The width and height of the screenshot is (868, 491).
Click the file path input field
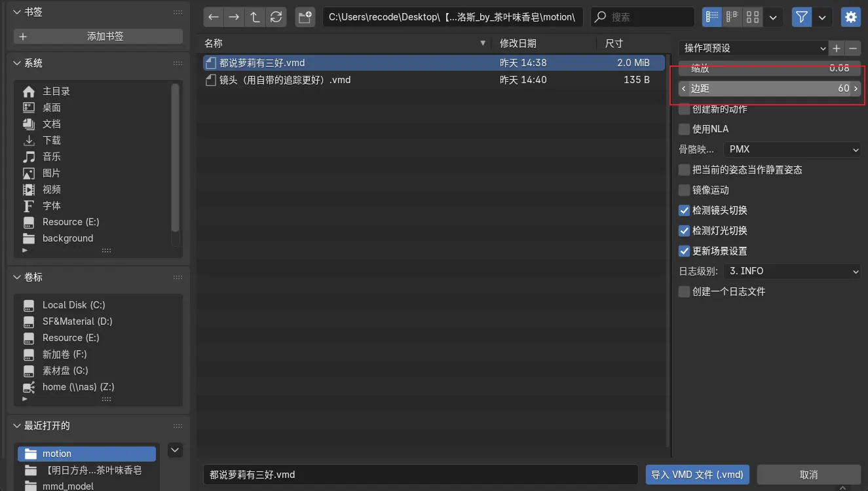tap(453, 17)
